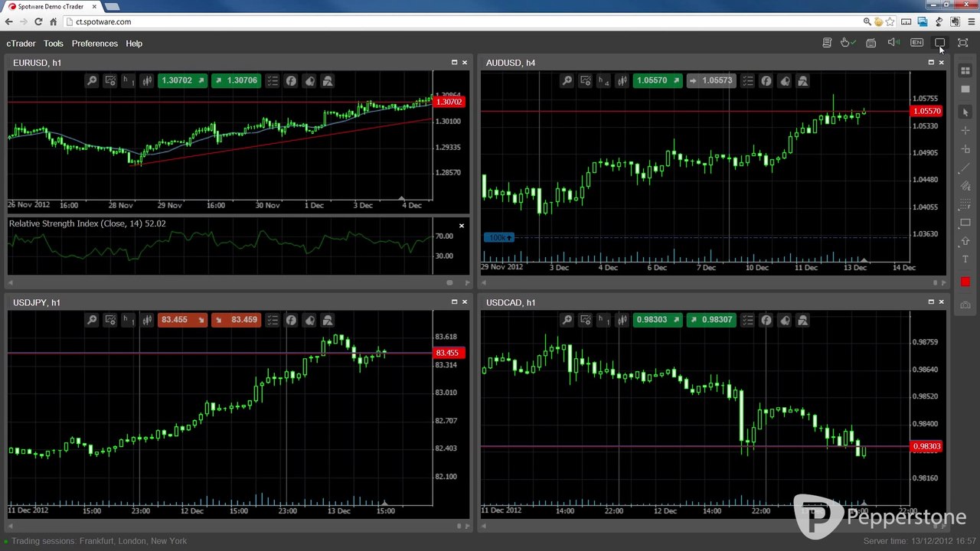Image resolution: width=980 pixels, height=551 pixels.
Task: Change EURUSD chart type candlestick icon
Action: 147,80
